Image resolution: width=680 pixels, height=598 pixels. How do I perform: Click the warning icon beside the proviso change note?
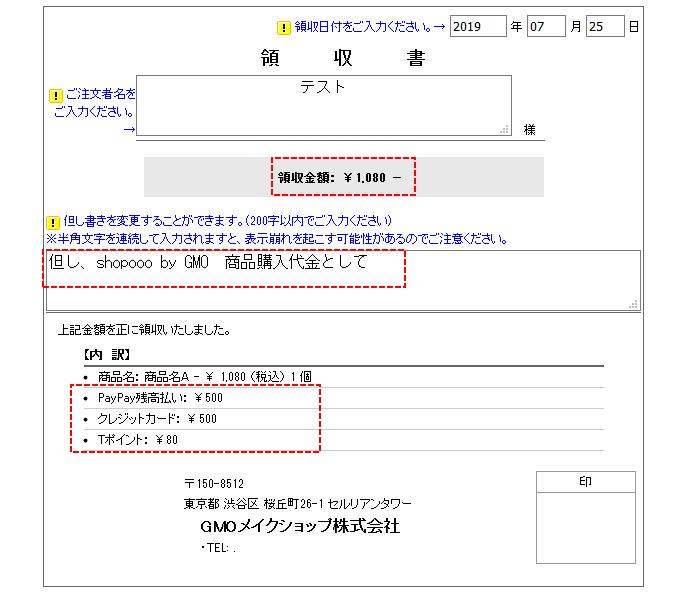pos(52,222)
